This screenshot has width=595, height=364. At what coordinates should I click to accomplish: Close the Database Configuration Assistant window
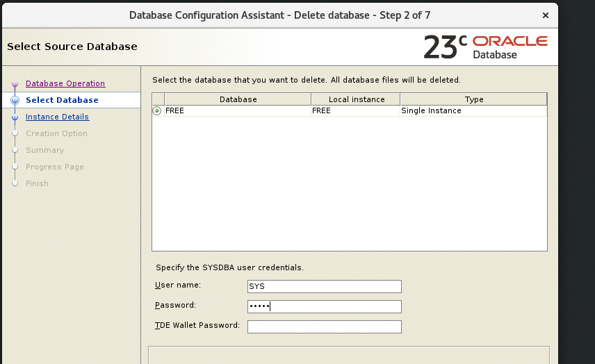point(545,15)
